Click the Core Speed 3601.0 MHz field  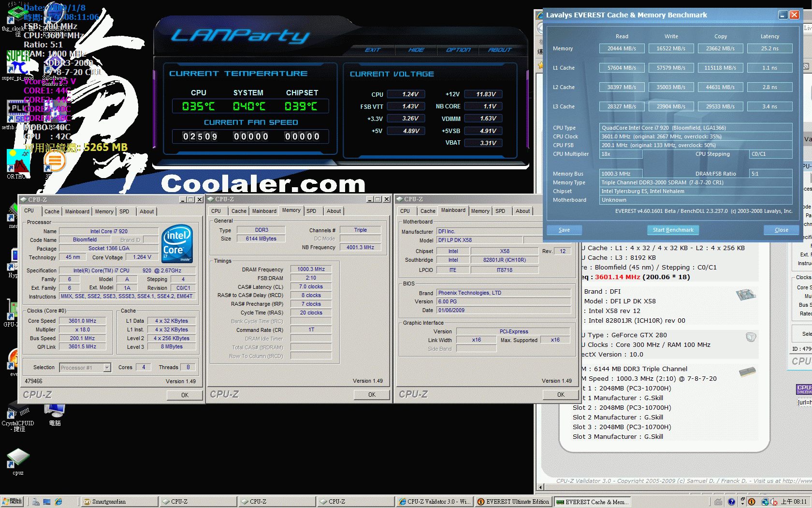pos(82,321)
